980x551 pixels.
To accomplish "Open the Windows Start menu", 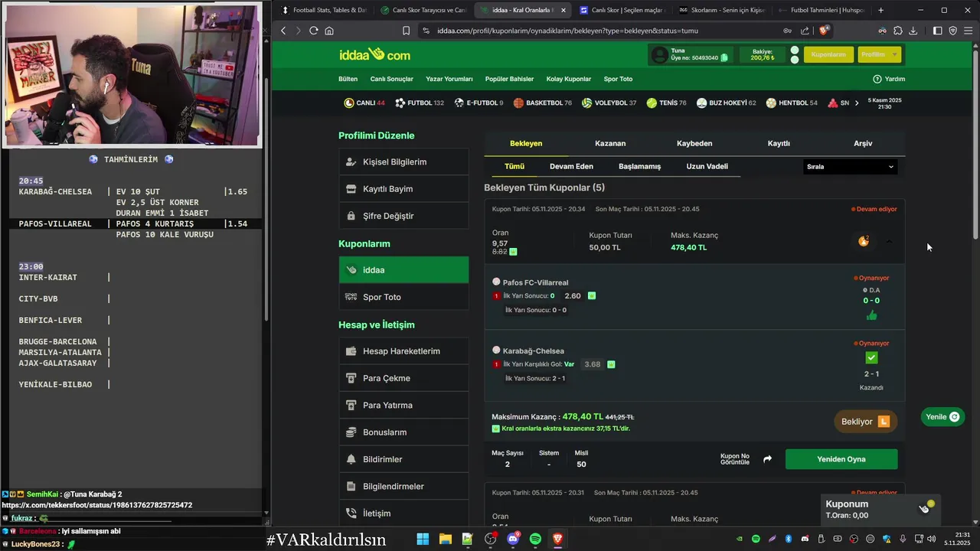I will (x=423, y=539).
